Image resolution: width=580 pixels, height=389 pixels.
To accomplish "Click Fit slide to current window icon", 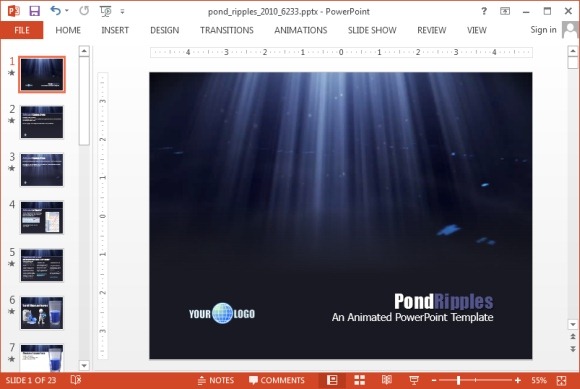I will click(x=562, y=380).
